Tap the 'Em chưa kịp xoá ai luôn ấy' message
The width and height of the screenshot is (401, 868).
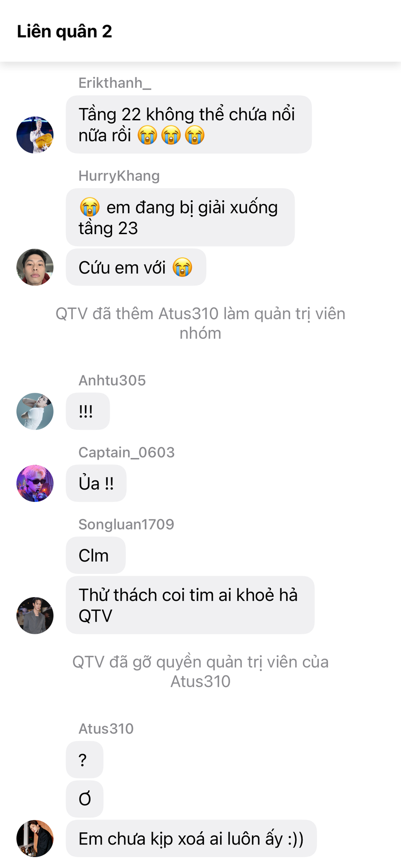click(191, 839)
